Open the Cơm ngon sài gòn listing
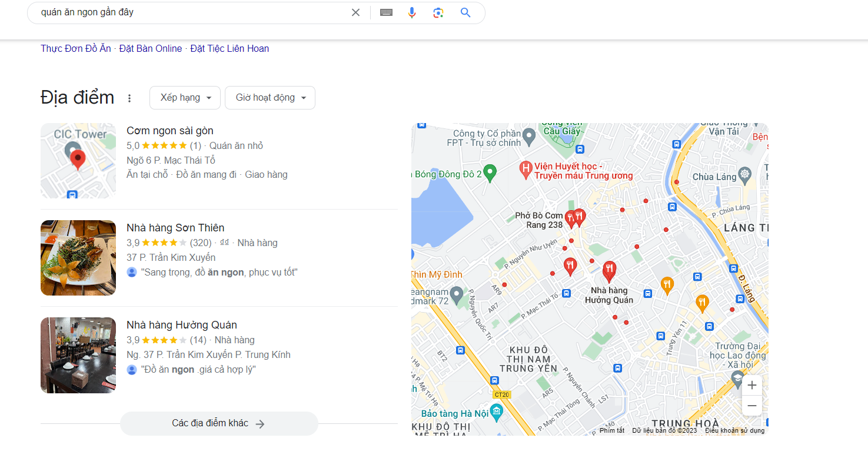Viewport: 868px width, 451px height. [170, 131]
